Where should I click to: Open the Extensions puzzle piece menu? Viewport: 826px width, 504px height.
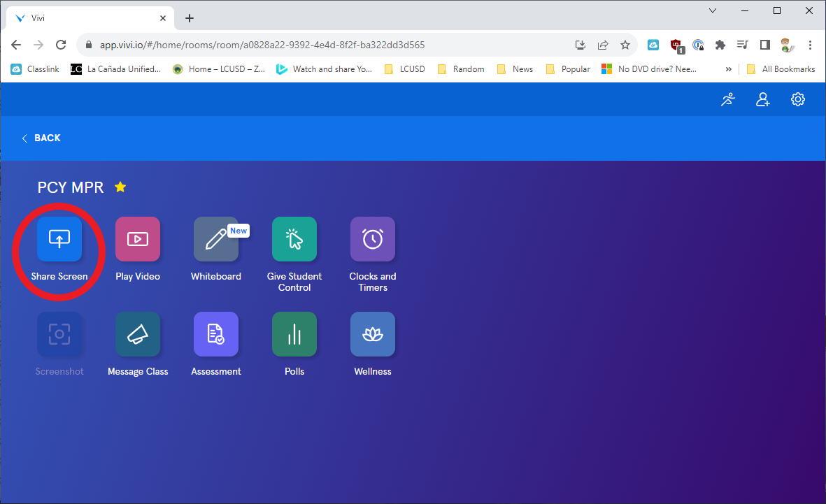(720, 45)
